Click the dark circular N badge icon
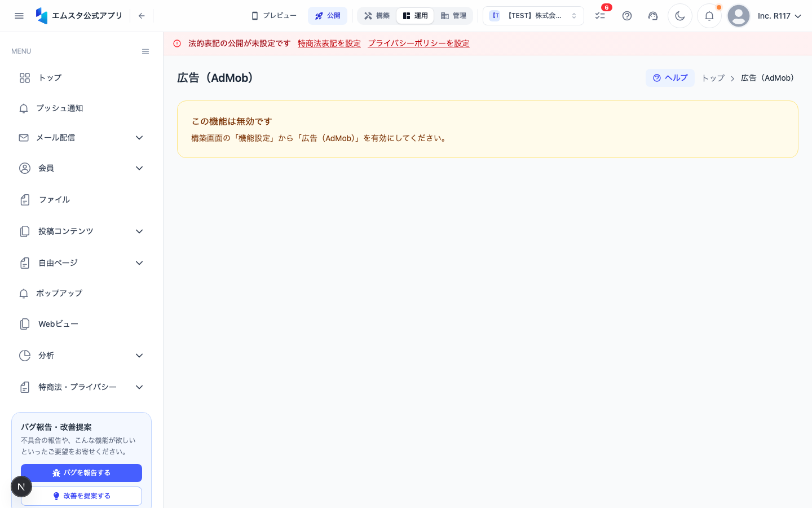 click(x=21, y=487)
